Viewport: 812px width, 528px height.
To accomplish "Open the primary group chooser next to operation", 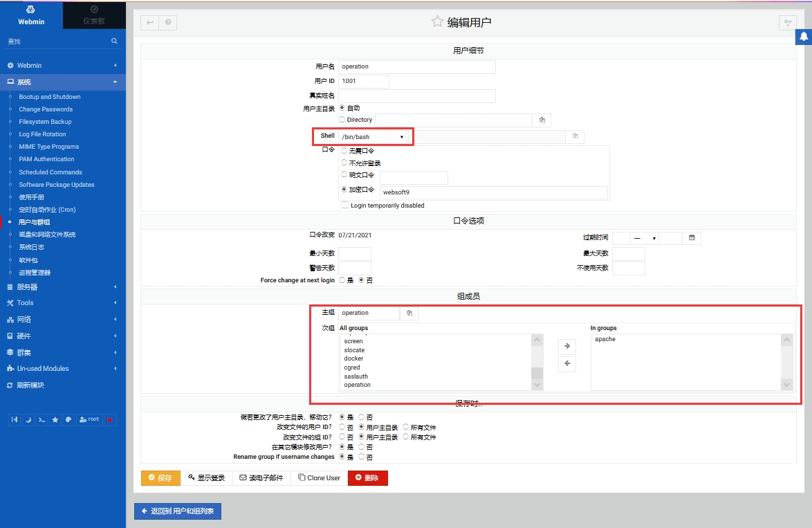I will tap(409, 313).
